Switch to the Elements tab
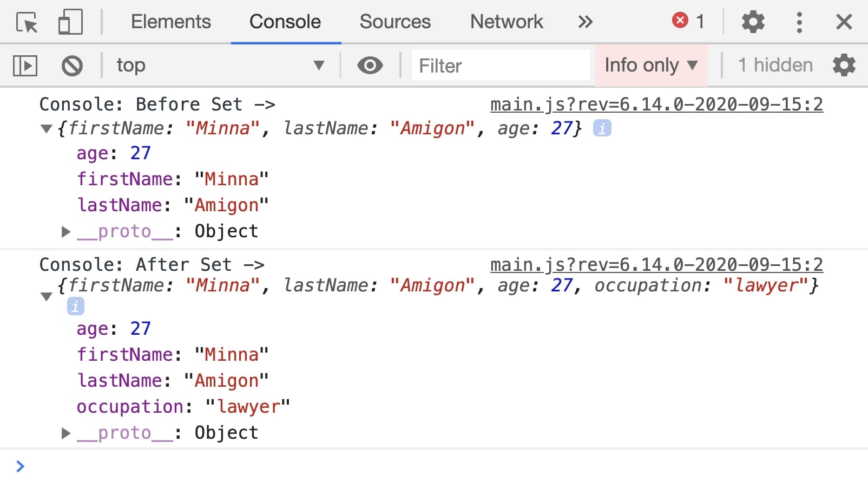 tap(171, 22)
